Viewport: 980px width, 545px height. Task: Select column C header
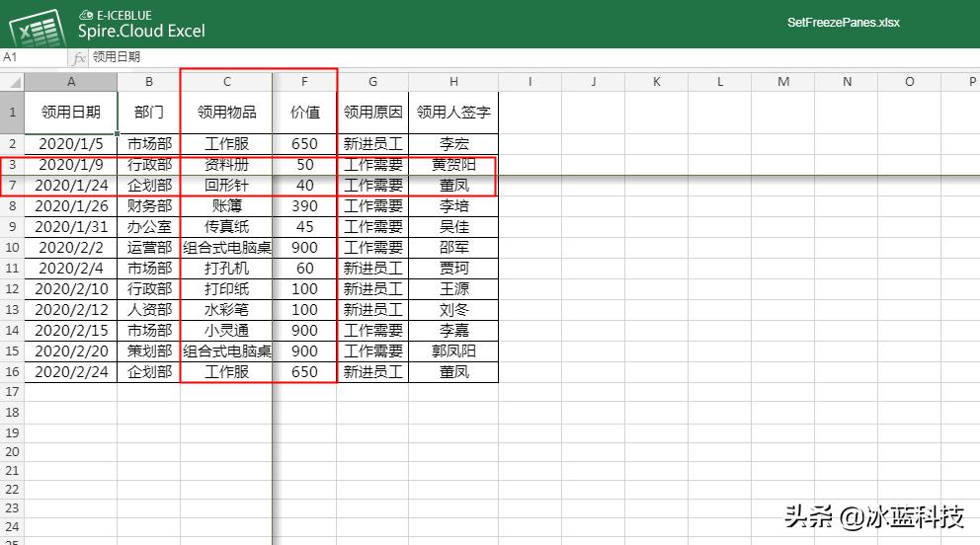tap(227, 82)
